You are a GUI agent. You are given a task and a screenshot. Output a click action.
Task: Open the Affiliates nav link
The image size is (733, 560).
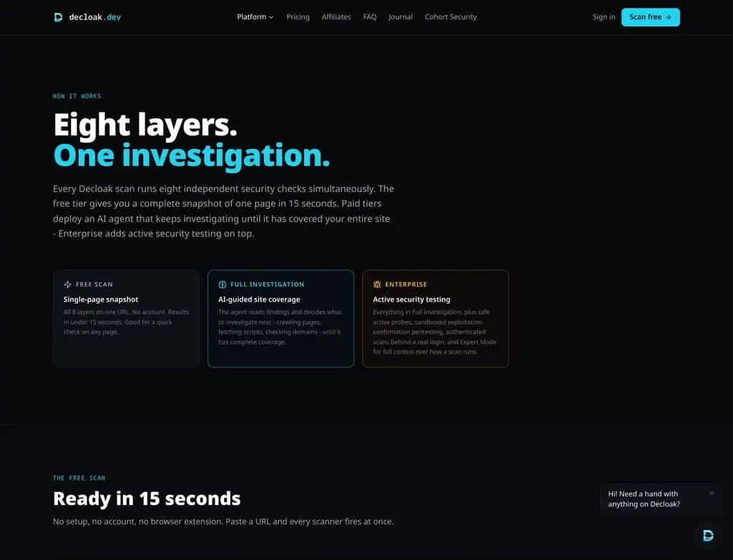coord(336,17)
